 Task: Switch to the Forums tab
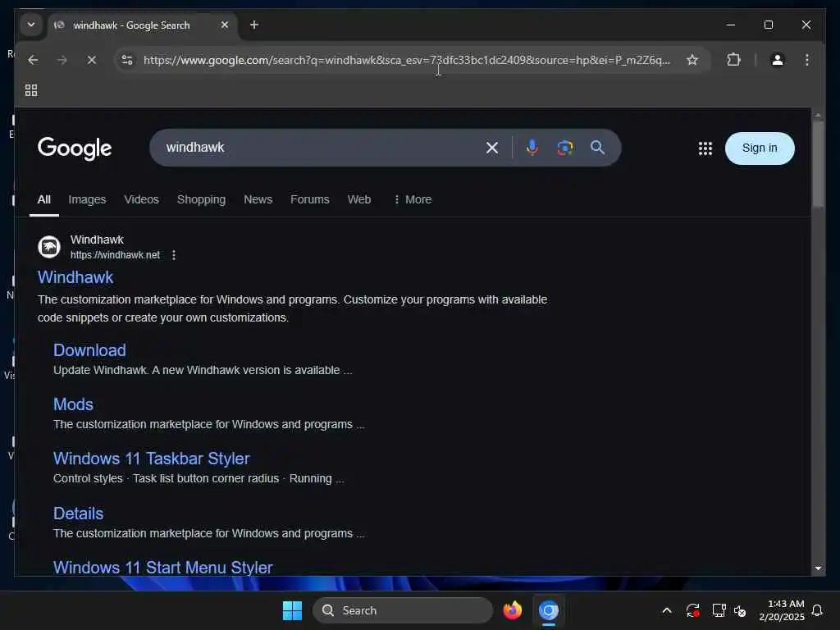point(309,200)
